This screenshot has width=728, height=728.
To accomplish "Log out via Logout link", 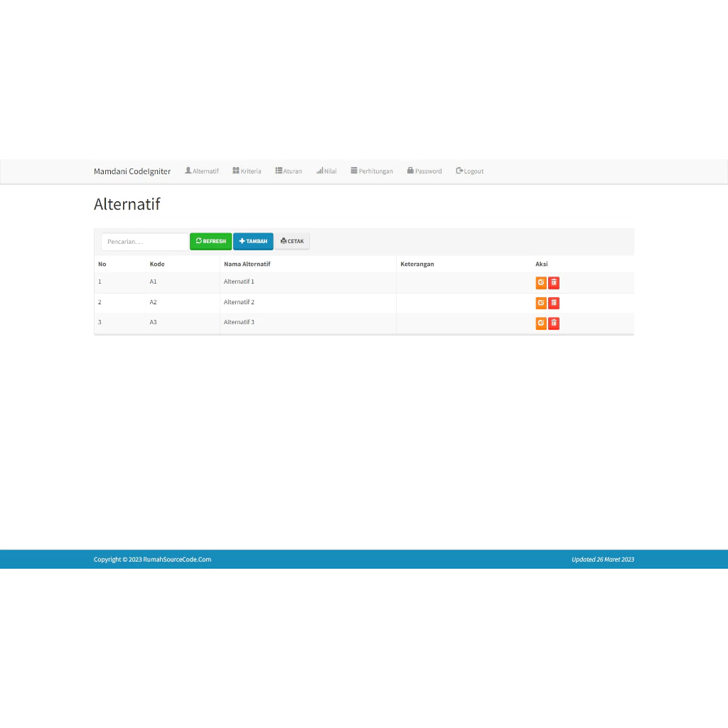I will [469, 171].
